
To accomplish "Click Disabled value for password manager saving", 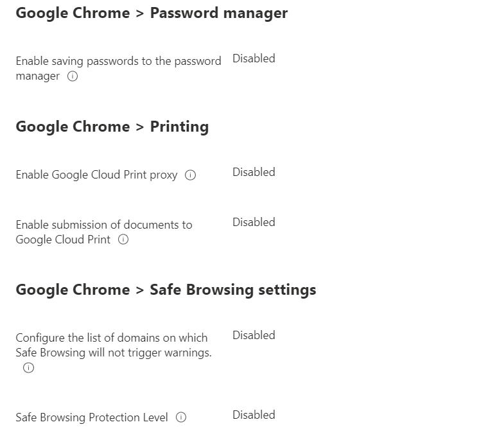I will click(254, 58).
